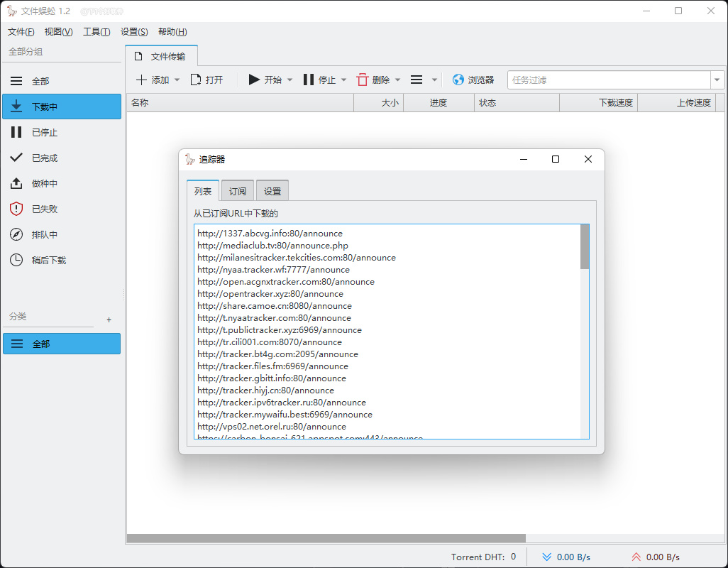Expand the 添加 dropdown arrow

coord(177,80)
